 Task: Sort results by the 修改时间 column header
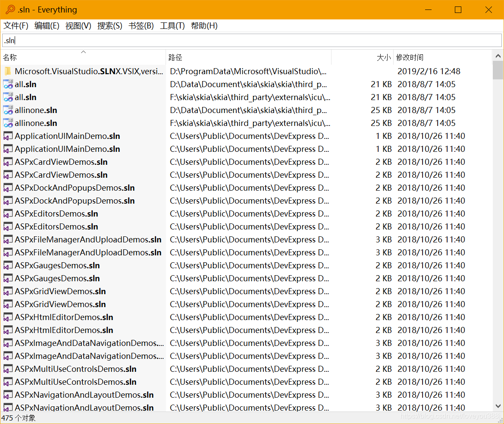442,57
